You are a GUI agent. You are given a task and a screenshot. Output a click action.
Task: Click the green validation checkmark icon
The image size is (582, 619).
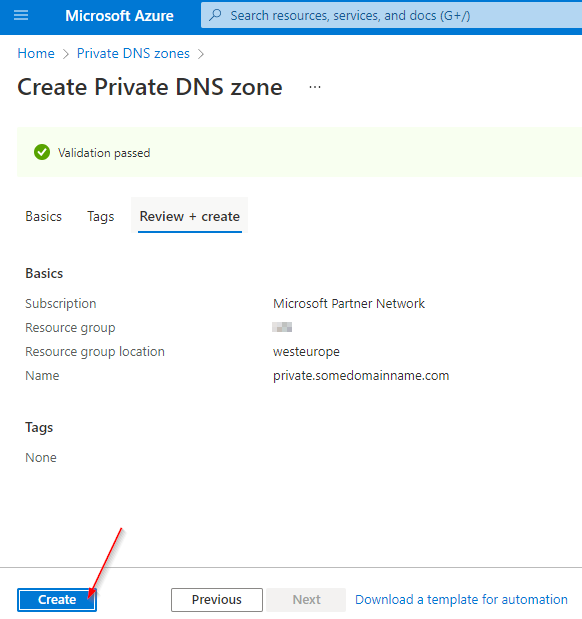coord(42,152)
